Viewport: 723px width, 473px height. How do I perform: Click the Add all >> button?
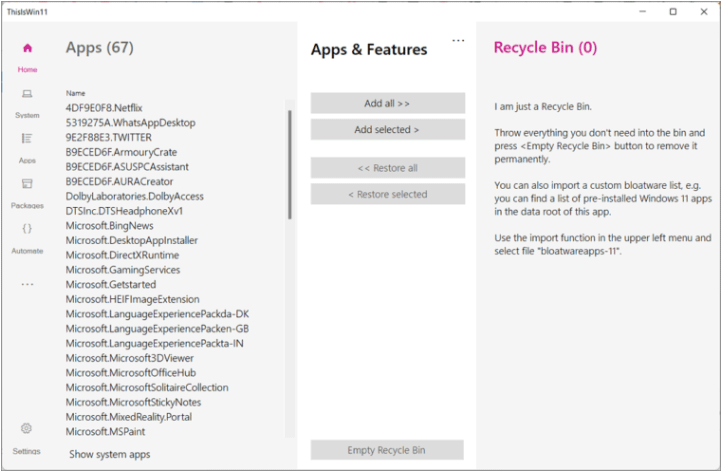387,103
